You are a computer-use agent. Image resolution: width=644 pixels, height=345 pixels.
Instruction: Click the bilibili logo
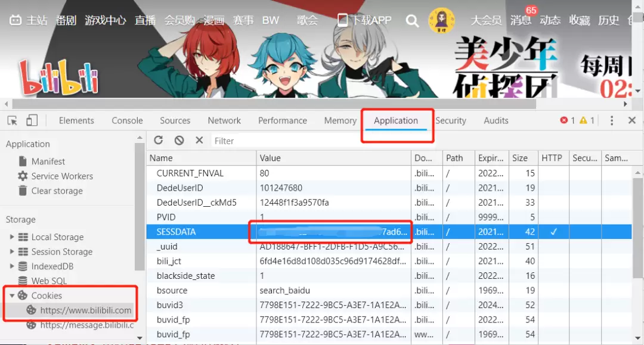pos(58,77)
